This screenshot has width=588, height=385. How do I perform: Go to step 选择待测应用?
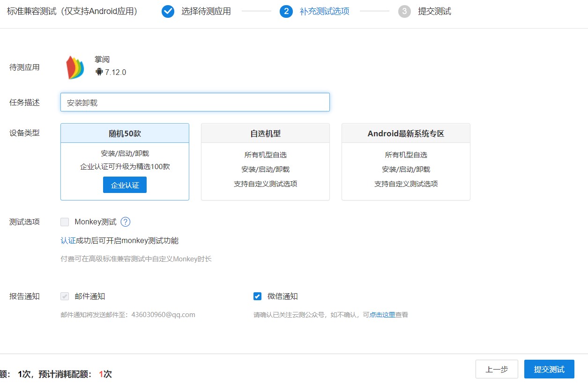pyautogui.click(x=206, y=11)
